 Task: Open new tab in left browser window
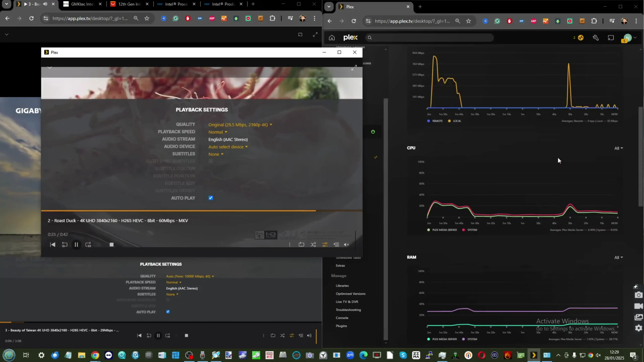pos(253,4)
